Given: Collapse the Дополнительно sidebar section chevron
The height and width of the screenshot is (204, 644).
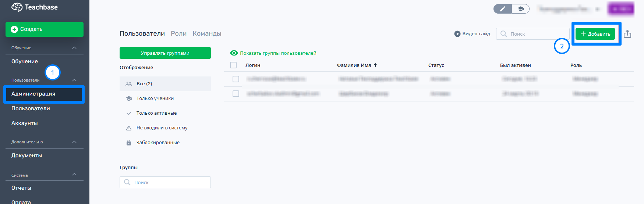Looking at the screenshot, I should (74, 142).
